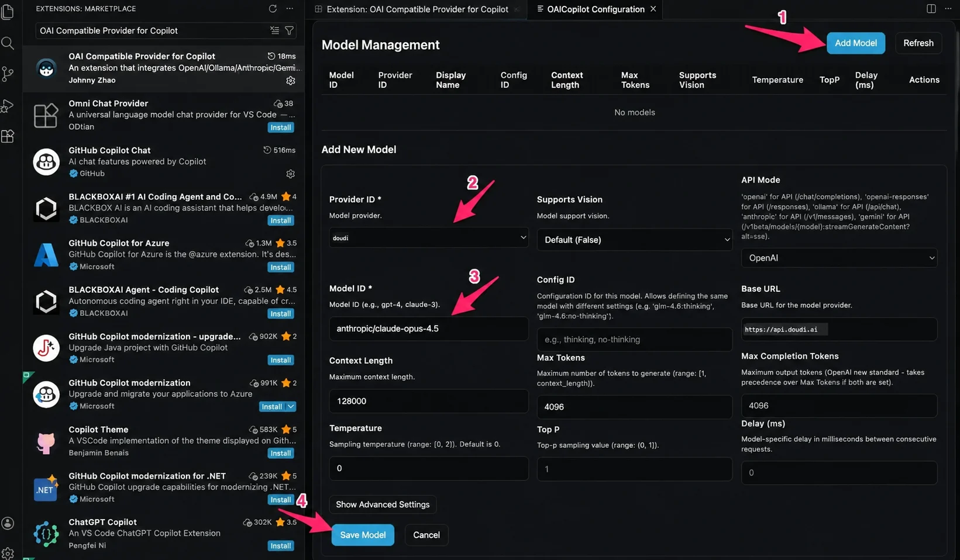
Task: Open the Search icon in activity bar
Action: click(x=8, y=43)
